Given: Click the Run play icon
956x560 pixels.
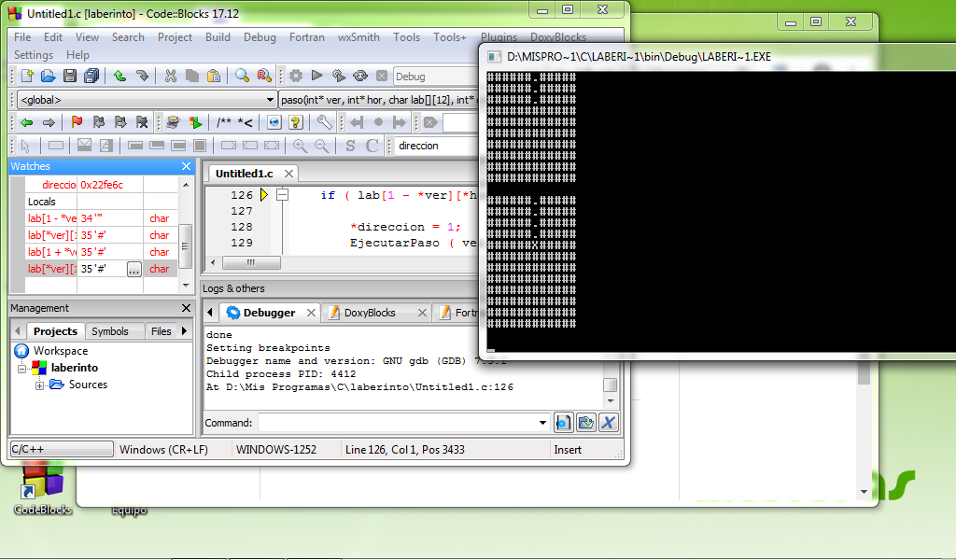Looking at the screenshot, I should coord(317,77).
